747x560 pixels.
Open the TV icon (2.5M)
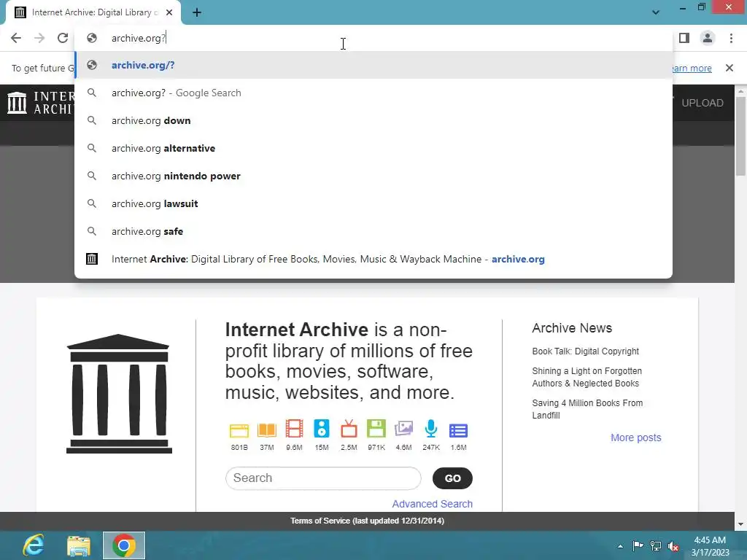[x=349, y=429]
